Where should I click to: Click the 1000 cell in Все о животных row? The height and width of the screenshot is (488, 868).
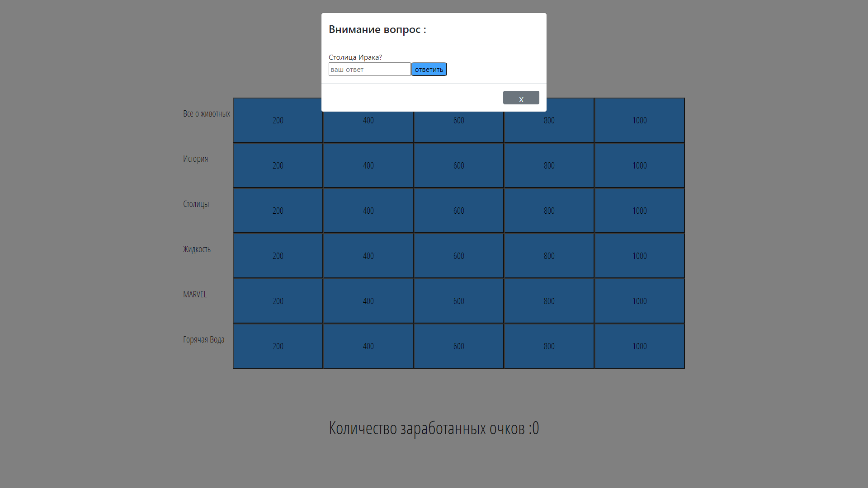[640, 120]
